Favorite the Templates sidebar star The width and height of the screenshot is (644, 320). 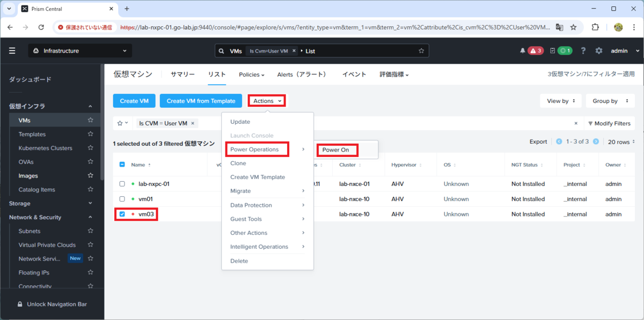(91, 134)
